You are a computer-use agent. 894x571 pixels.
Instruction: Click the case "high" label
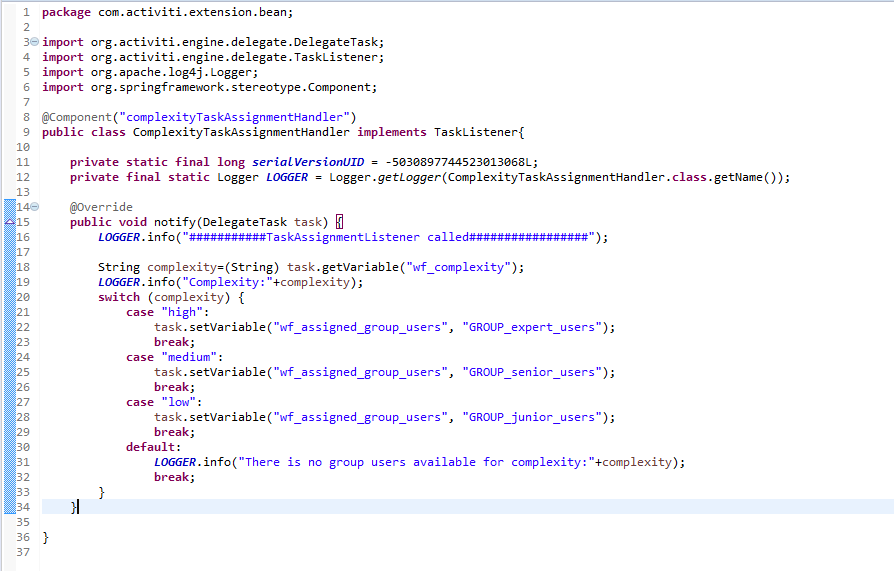point(168,312)
